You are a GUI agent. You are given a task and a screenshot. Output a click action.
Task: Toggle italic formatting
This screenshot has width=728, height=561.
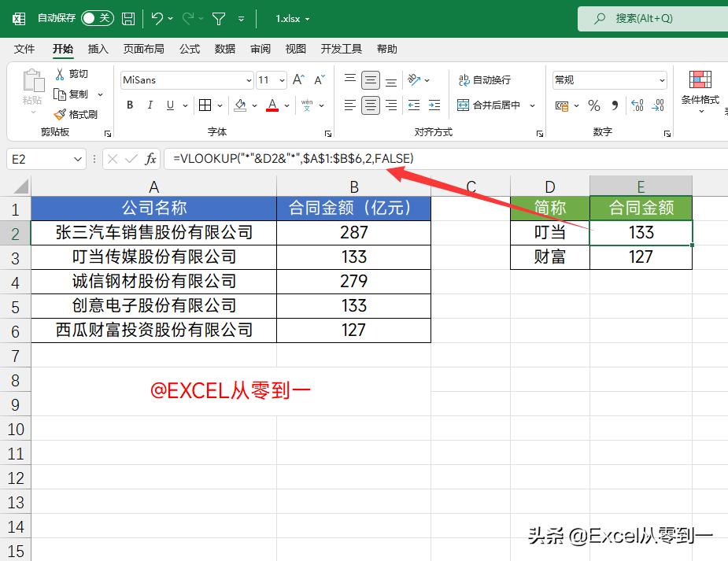tap(149, 105)
